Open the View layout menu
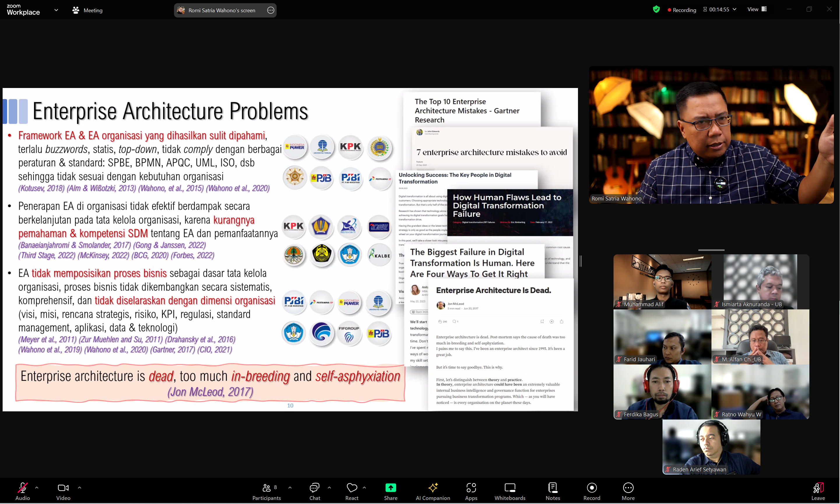The height and width of the screenshot is (504, 840). 757,10
